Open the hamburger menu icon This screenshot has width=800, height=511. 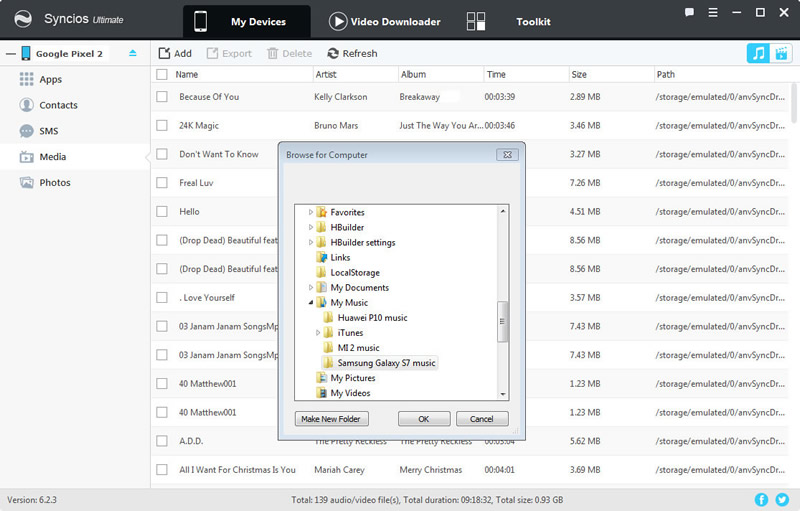point(713,12)
